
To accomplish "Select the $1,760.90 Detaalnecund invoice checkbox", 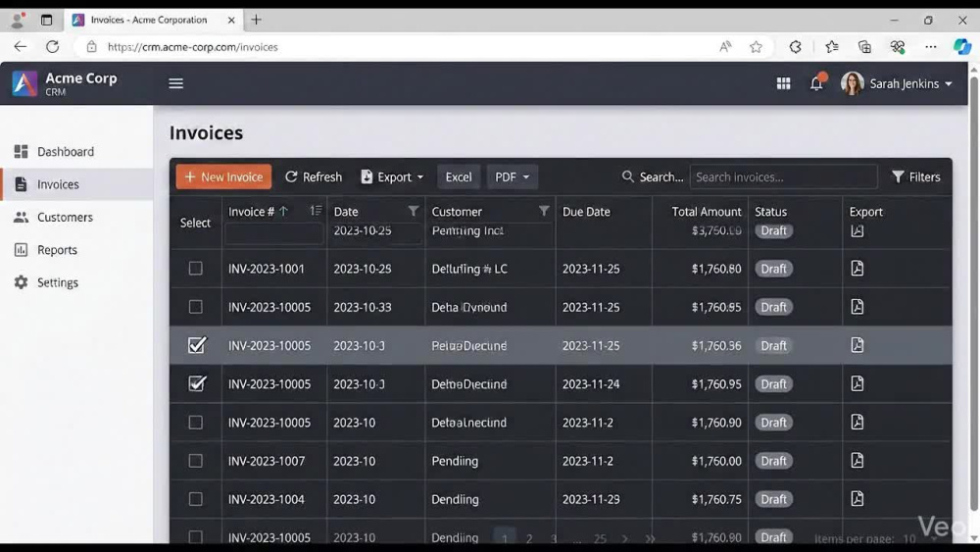I will pyautogui.click(x=196, y=423).
